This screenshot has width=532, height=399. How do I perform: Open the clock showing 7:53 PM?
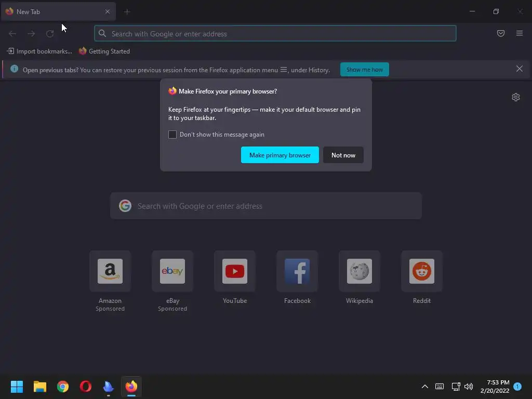[495, 387]
